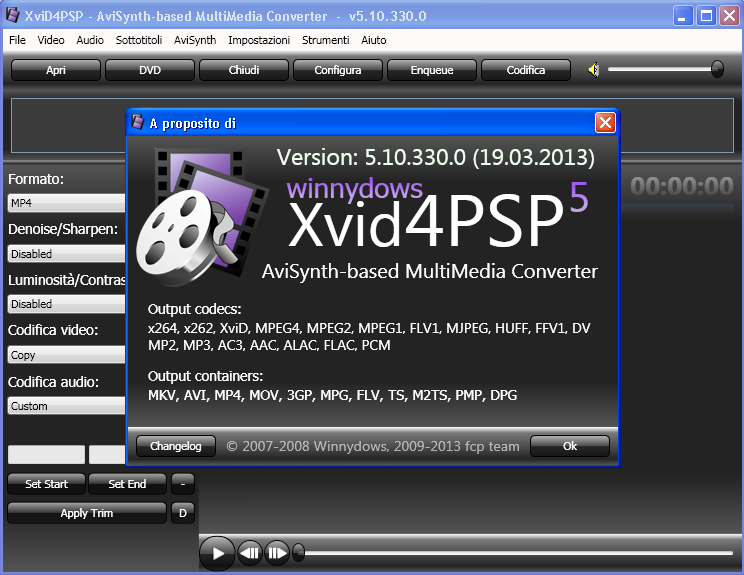Click Set Start button
744x575 pixels.
pyautogui.click(x=46, y=484)
